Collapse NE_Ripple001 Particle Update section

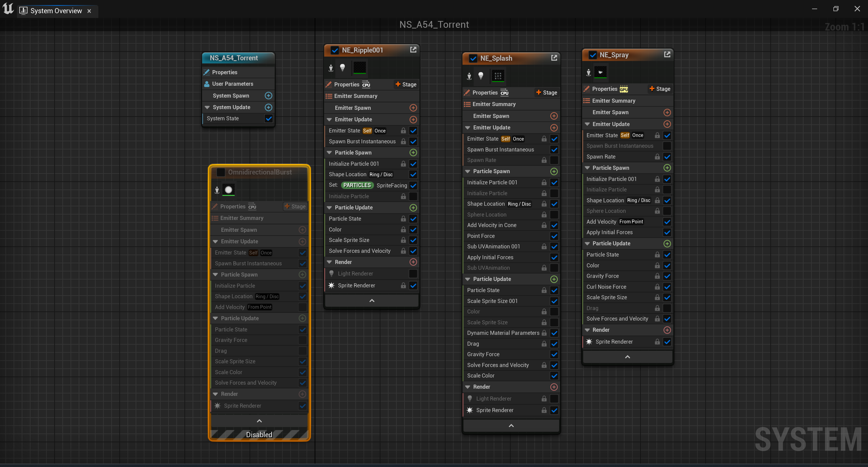329,207
